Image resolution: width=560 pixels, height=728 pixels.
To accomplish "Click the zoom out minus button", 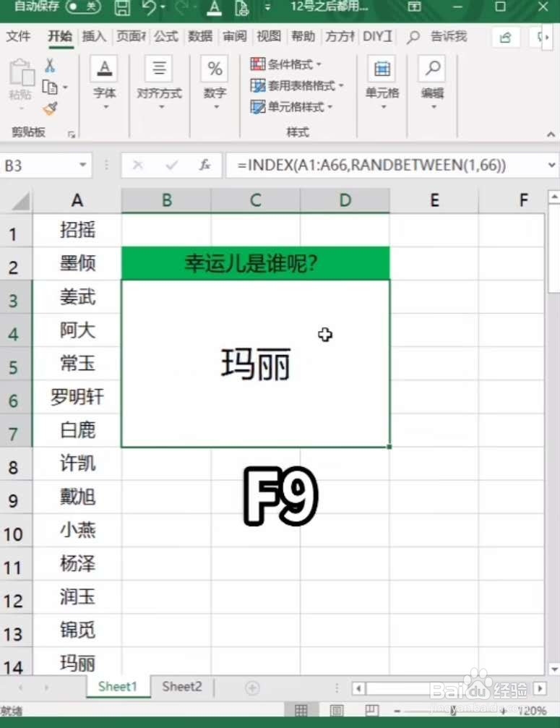I will pyautogui.click(x=397, y=711).
